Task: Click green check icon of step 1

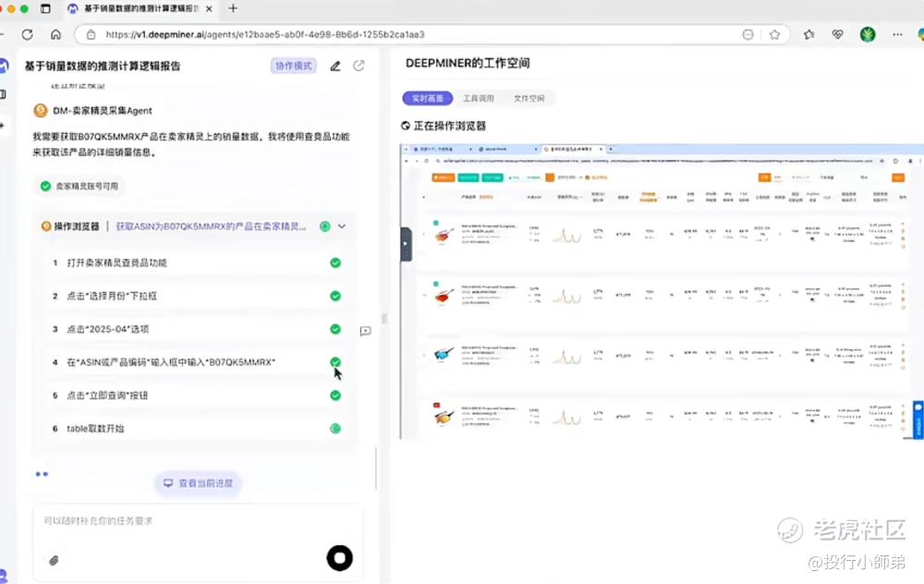Action: pyautogui.click(x=335, y=262)
